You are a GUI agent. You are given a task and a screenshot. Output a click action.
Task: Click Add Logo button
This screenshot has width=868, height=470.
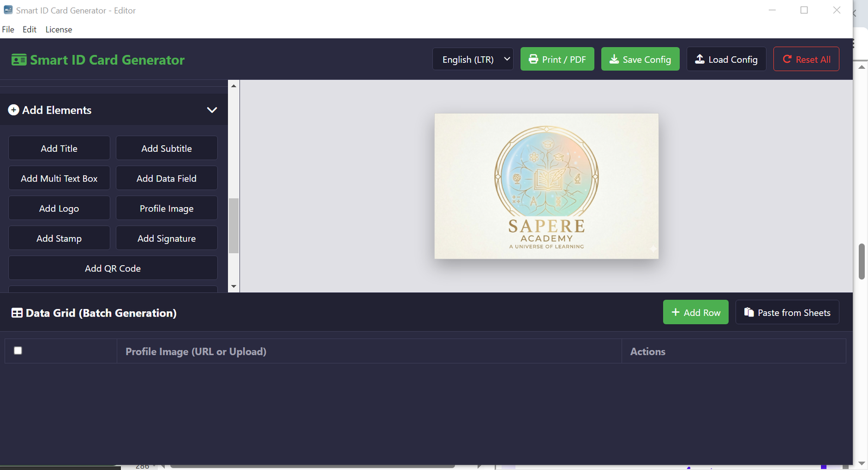[59, 208]
